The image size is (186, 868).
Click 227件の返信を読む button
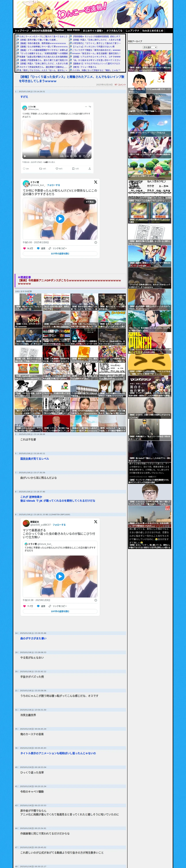coord(60,254)
